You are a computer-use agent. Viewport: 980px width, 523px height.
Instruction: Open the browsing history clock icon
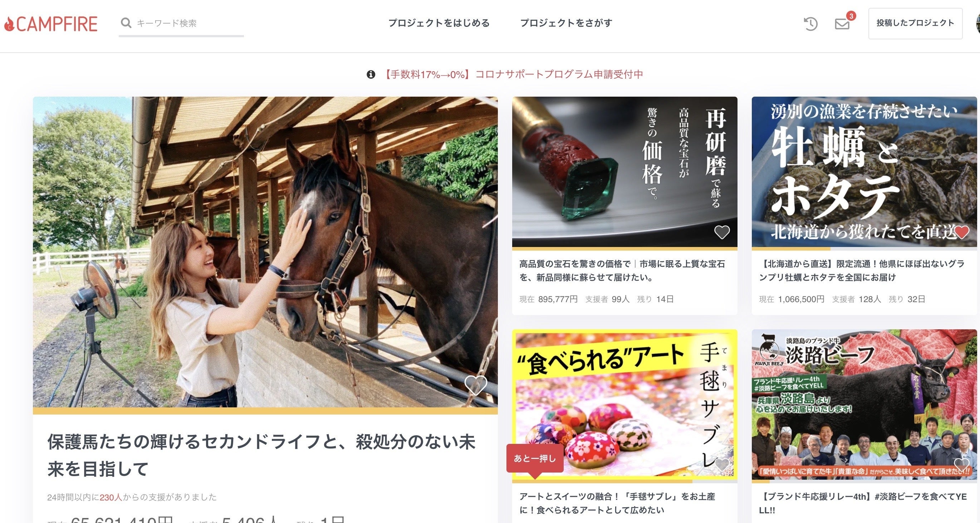810,24
